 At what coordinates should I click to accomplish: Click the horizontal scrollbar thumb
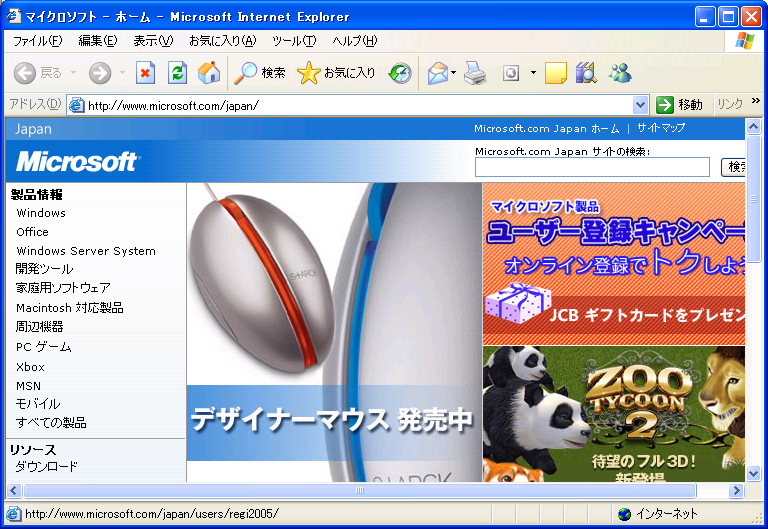point(360,490)
